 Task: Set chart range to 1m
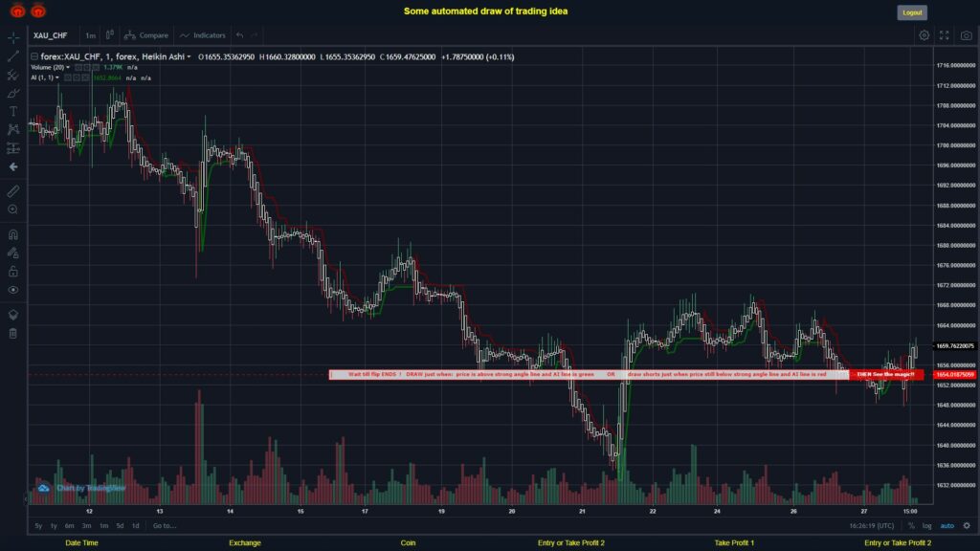tap(103, 525)
